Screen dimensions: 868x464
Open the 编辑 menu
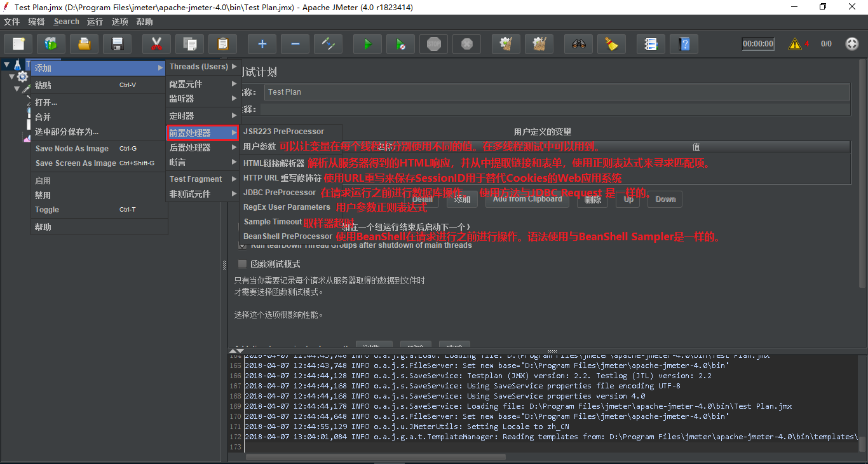pyautogui.click(x=36, y=22)
